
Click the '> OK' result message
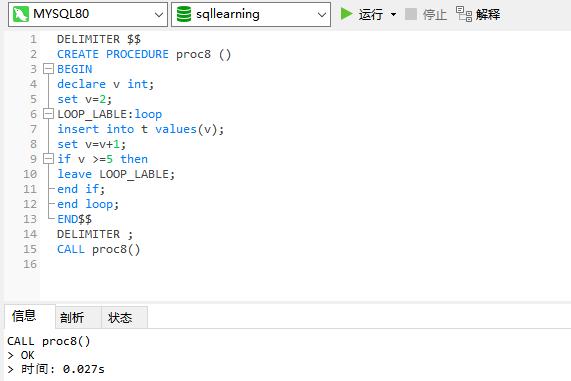21,355
